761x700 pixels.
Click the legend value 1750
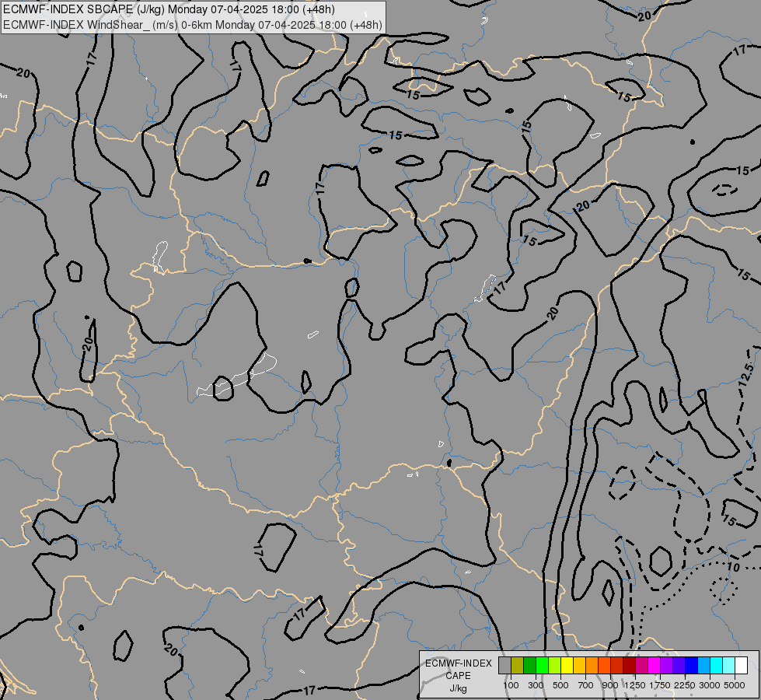click(x=660, y=685)
